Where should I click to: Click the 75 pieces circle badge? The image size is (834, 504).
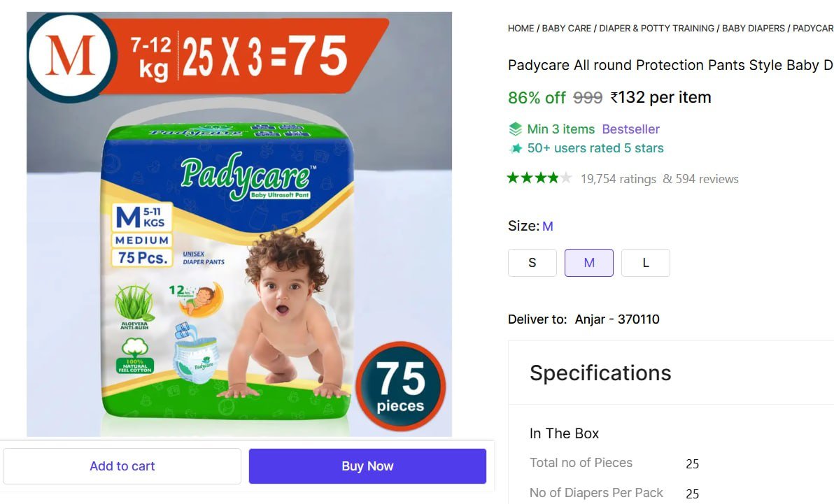coord(400,387)
